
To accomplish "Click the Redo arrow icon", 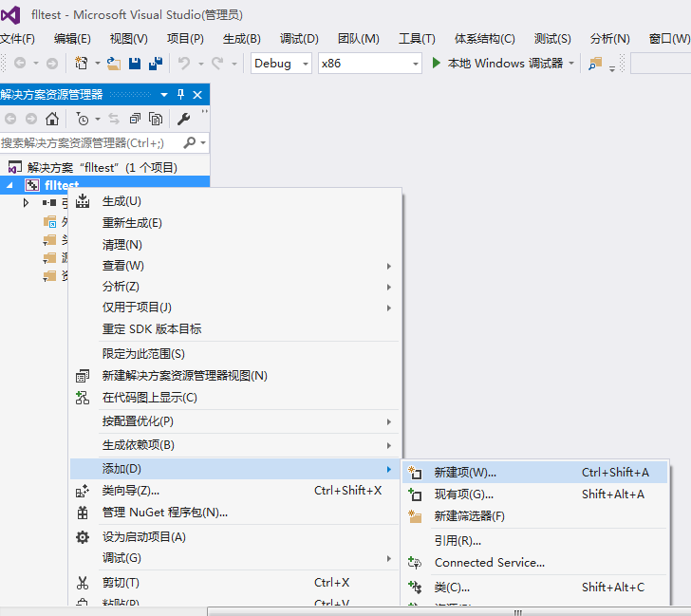I will (x=217, y=64).
